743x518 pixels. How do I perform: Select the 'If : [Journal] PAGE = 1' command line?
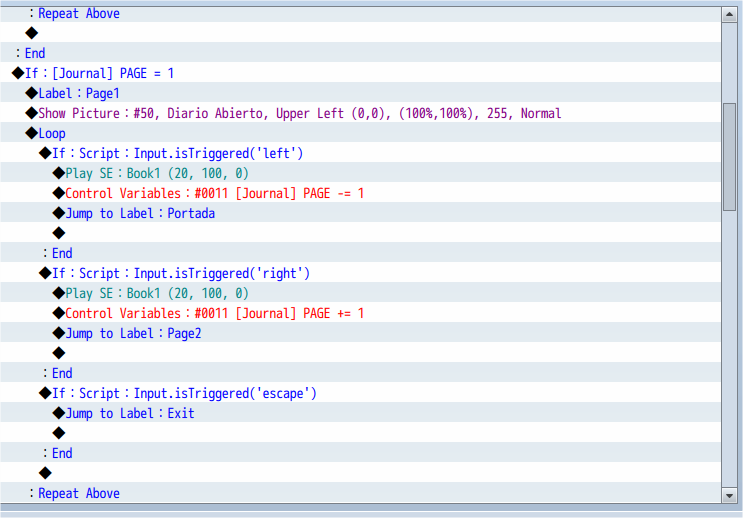[360, 73]
